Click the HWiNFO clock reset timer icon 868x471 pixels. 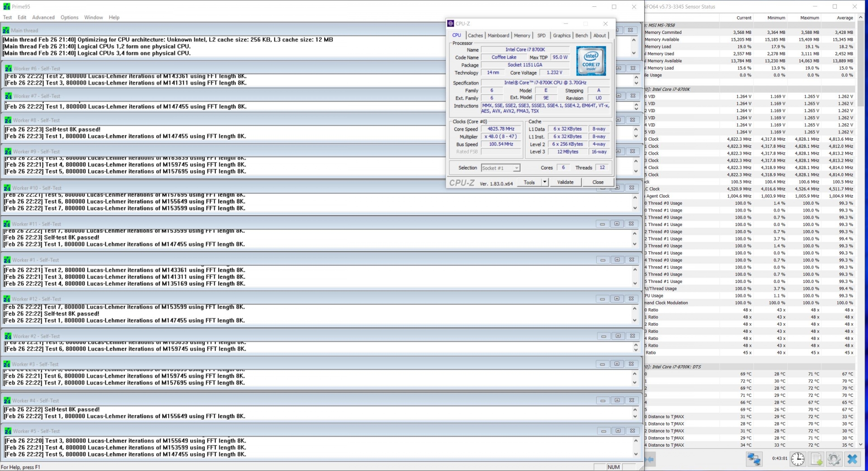tap(798, 459)
